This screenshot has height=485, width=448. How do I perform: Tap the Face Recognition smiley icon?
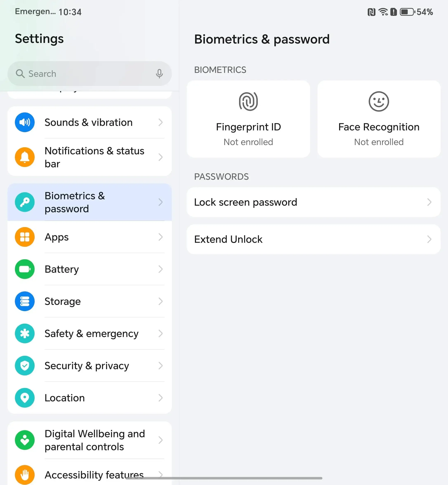(x=378, y=101)
